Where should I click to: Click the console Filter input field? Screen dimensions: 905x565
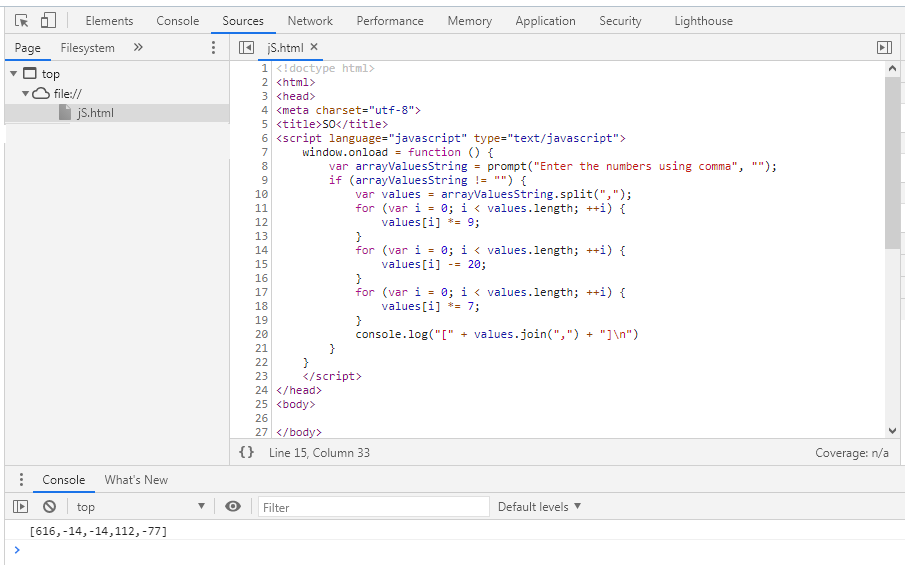click(x=373, y=507)
